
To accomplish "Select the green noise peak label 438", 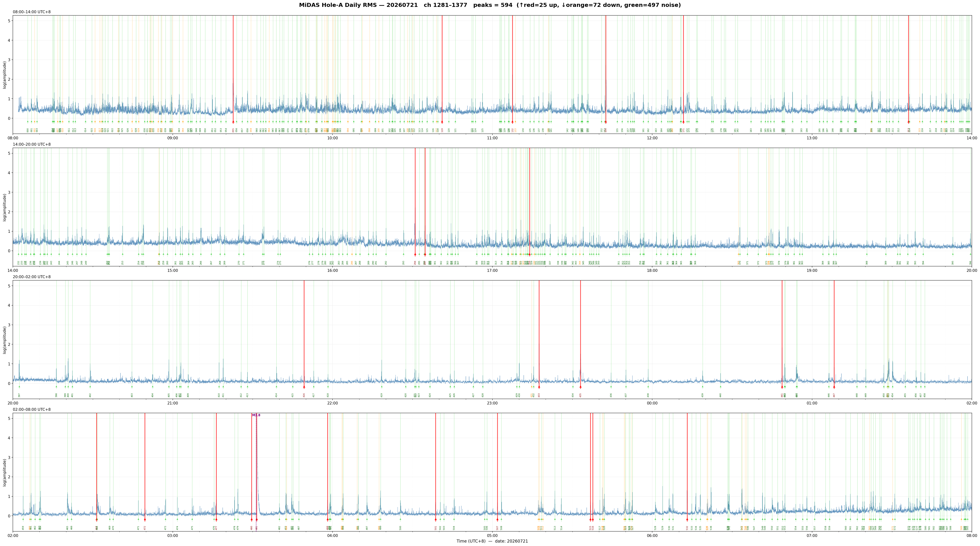I will point(648,395).
